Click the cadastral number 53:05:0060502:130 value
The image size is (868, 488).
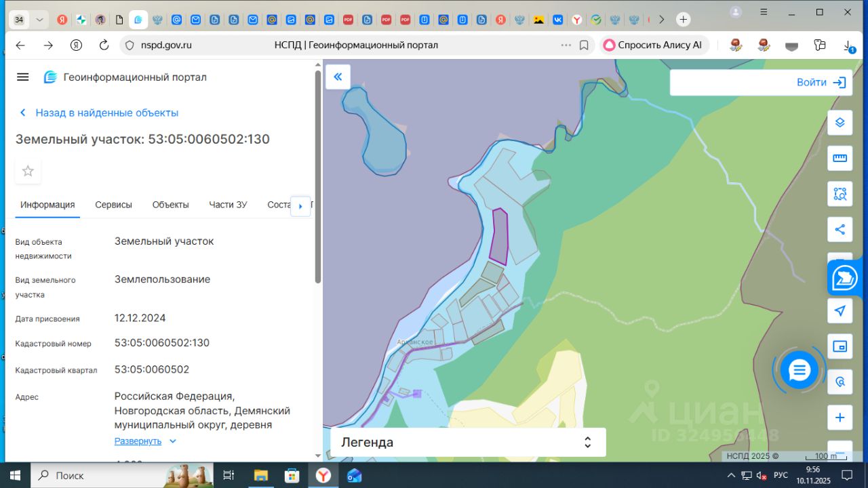[162, 343]
